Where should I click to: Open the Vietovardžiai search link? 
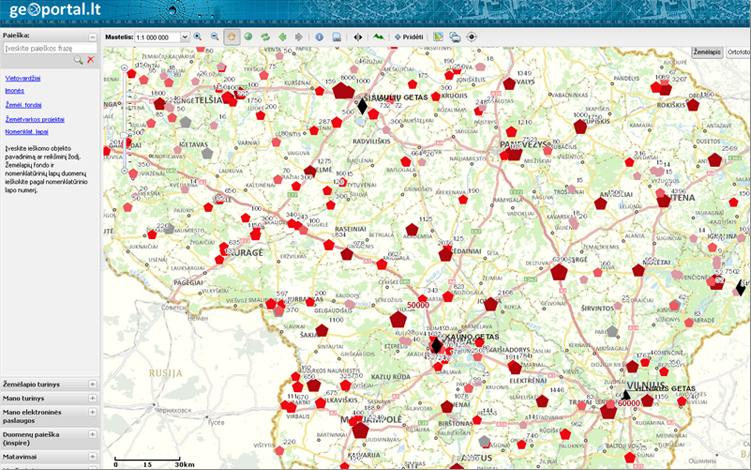click(23, 76)
